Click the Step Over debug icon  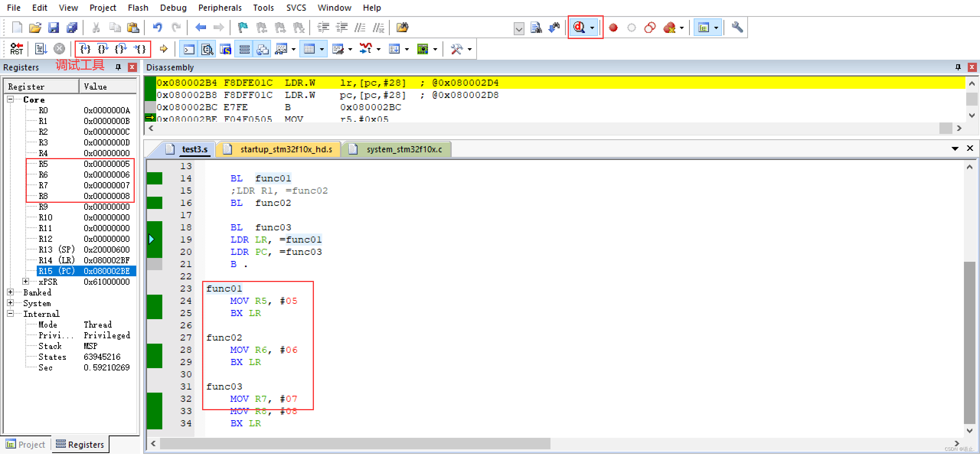(x=103, y=49)
